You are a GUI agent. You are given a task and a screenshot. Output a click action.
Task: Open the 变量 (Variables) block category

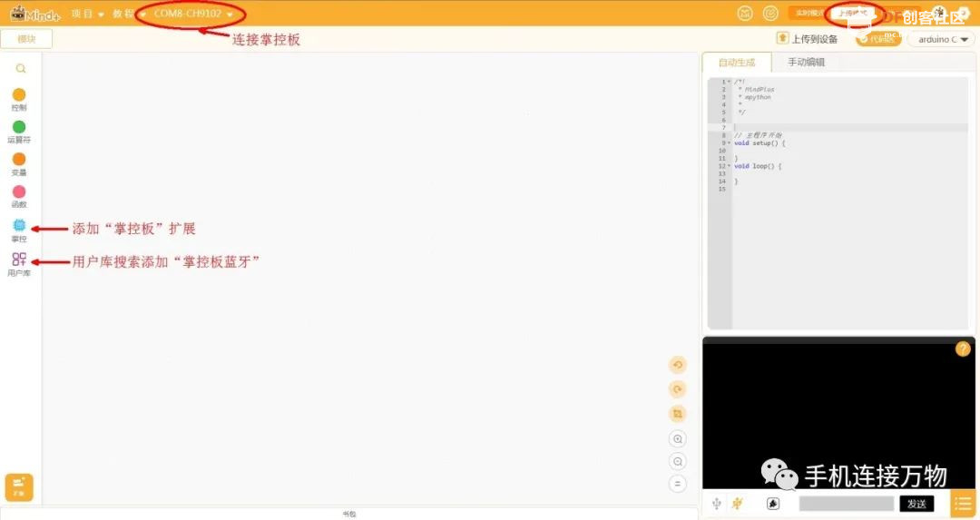coord(19,164)
